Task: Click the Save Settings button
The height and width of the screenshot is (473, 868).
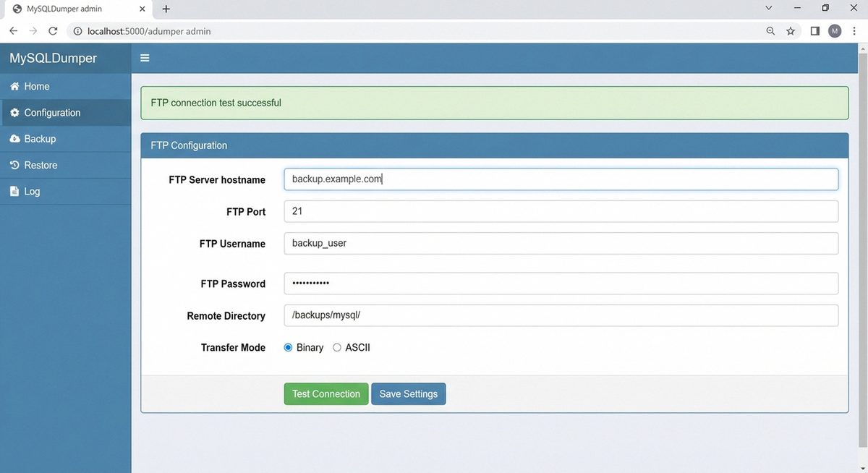Action: click(409, 394)
